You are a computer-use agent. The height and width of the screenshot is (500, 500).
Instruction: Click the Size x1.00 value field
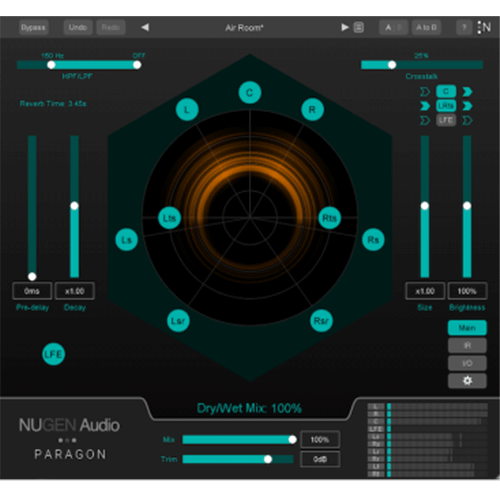(x=425, y=291)
